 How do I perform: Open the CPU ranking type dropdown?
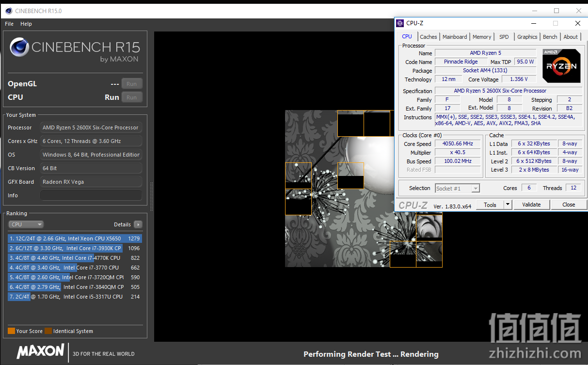pyautogui.click(x=26, y=224)
